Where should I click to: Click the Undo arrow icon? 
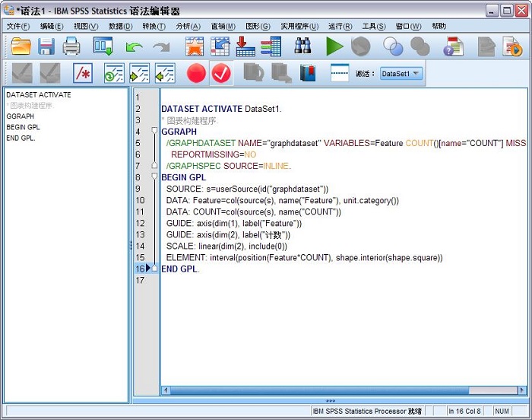135,47
